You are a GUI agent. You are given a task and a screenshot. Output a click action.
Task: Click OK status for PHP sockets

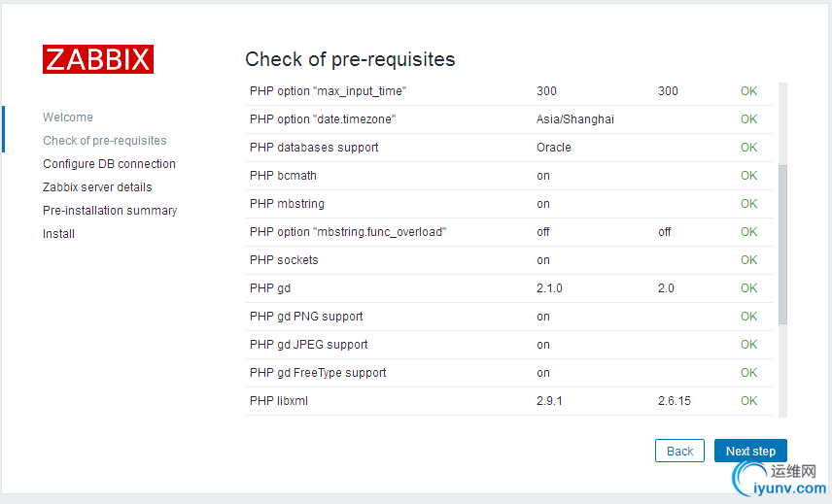tap(748, 260)
